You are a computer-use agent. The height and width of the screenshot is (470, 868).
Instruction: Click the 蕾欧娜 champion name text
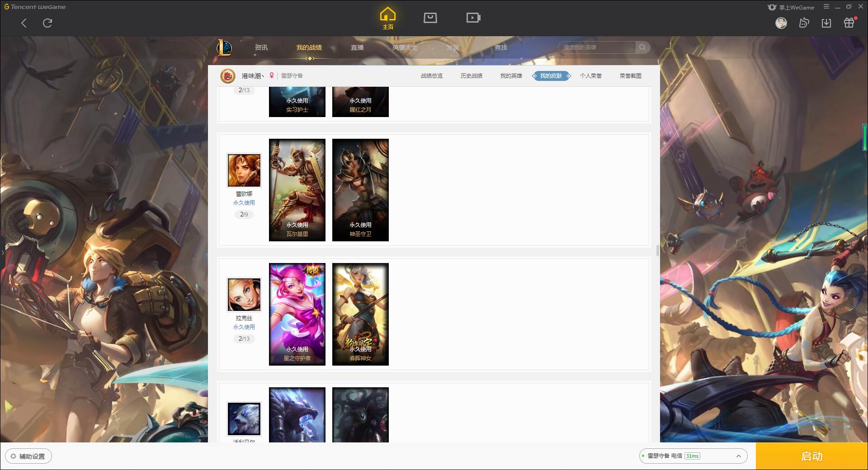point(244,194)
